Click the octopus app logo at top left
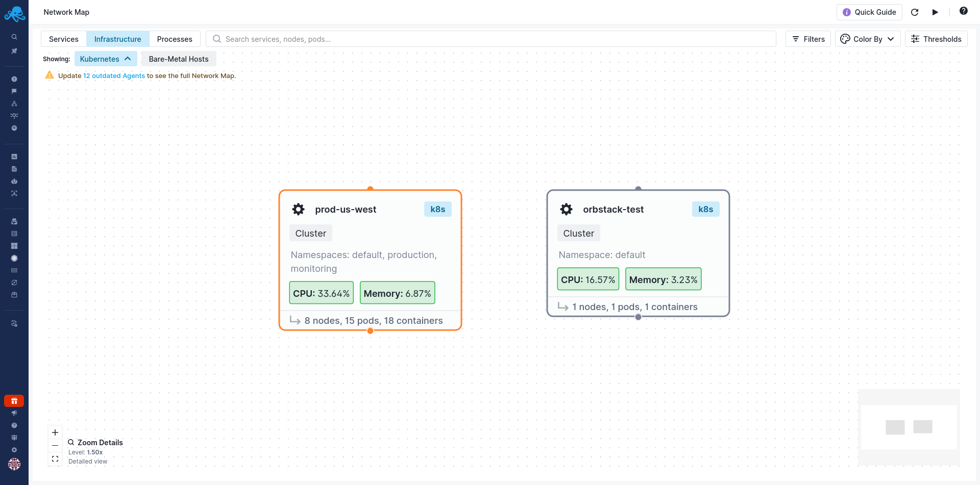The image size is (980, 485). click(14, 14)
